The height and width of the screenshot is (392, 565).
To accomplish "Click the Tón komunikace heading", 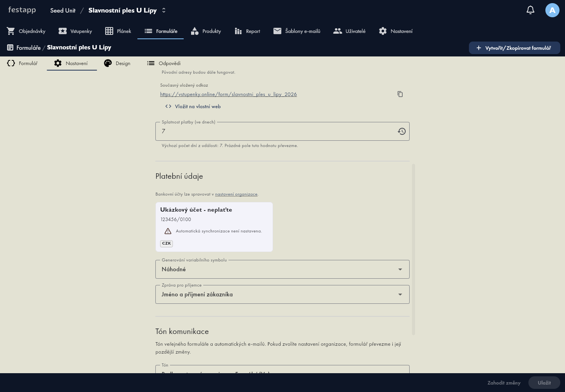I will coord(182,331).
